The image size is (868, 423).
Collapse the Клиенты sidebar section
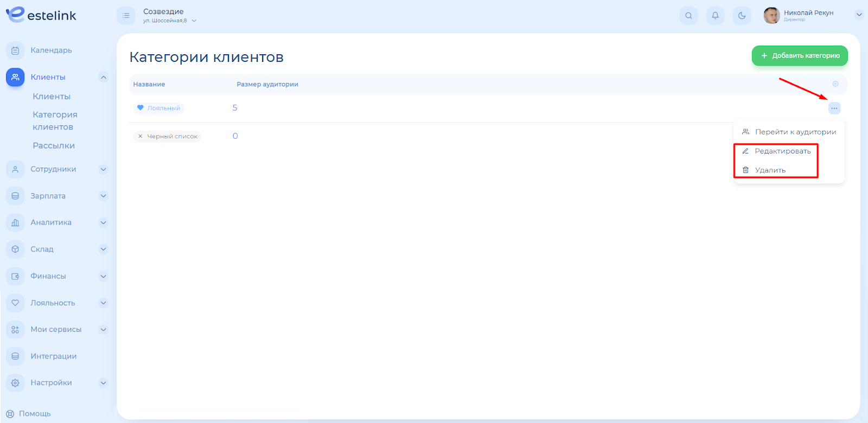click(103, 77)
